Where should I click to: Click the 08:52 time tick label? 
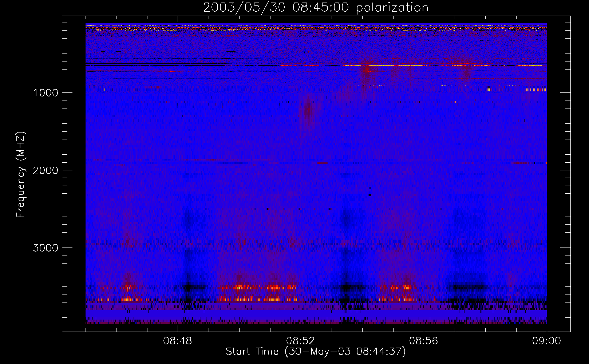tap(301, 341)
